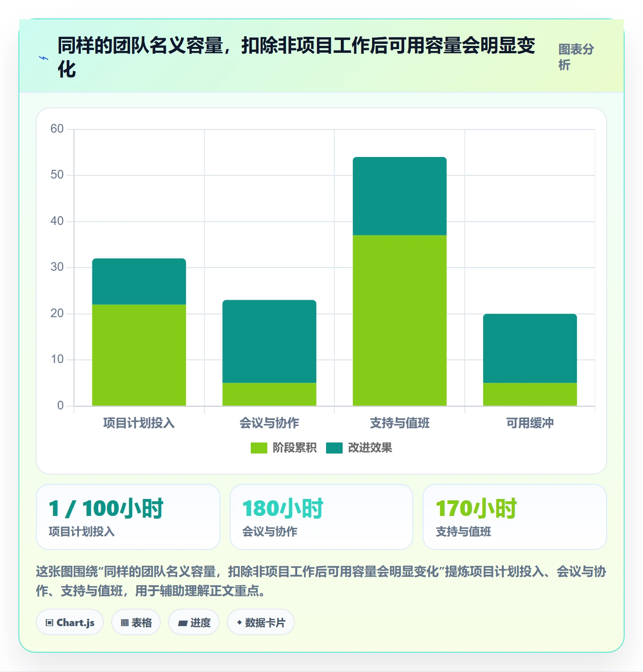
Task: Click the teal 改进效果 bar for 项目计划投入
Action: (x=139, y=281)
